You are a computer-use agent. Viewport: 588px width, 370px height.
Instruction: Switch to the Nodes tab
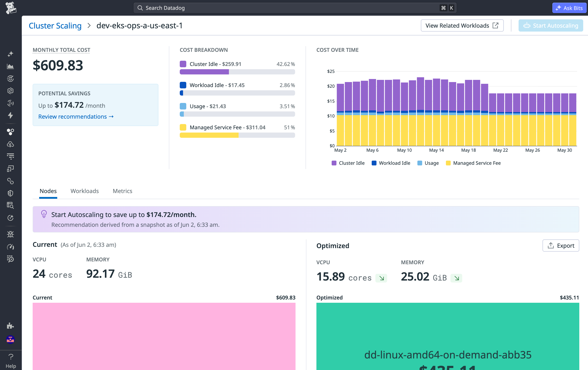(x=48, y=191)
